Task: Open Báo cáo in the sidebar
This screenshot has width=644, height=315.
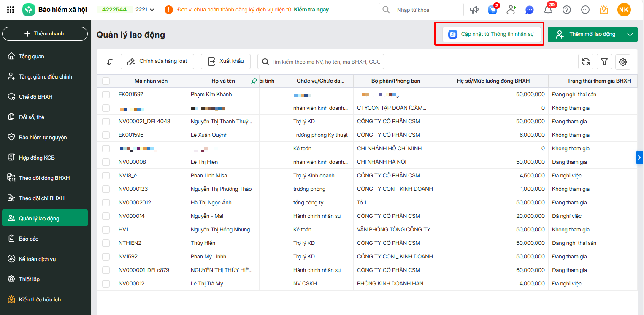Action: point(29,239)
